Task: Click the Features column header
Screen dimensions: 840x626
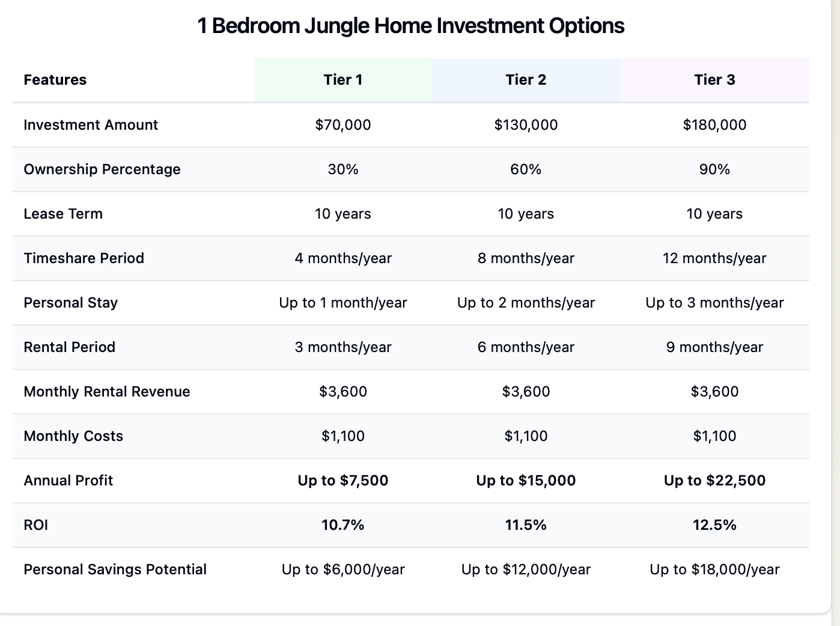Action: click(x=55, y=80)
